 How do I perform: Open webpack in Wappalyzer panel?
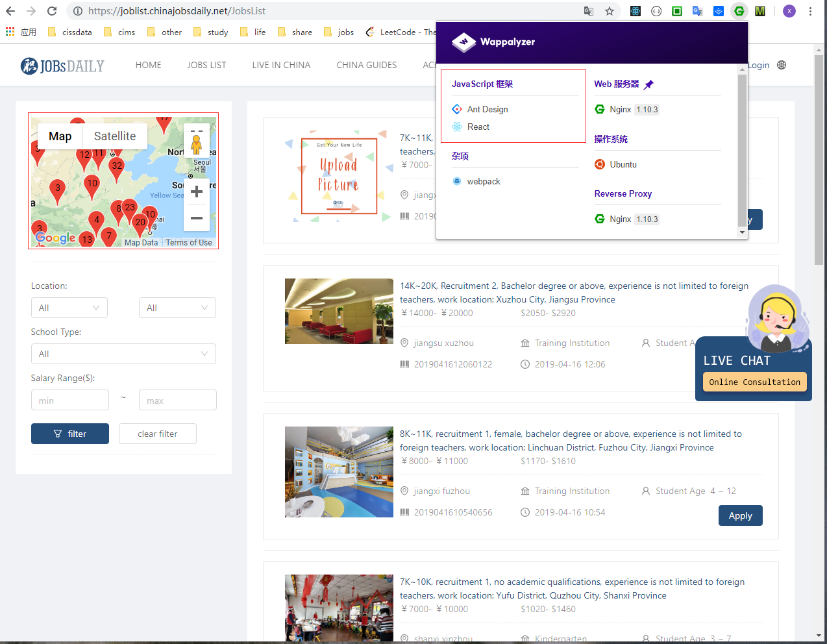476,181
